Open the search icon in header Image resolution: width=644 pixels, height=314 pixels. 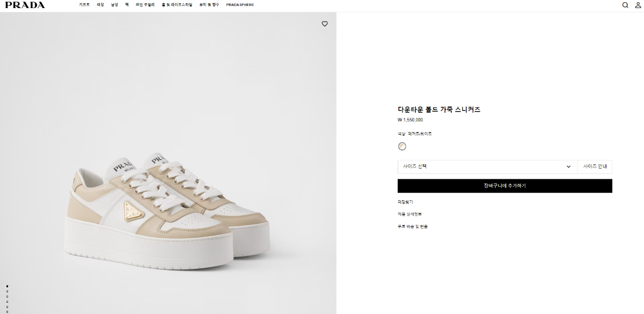tap(625, 5)
